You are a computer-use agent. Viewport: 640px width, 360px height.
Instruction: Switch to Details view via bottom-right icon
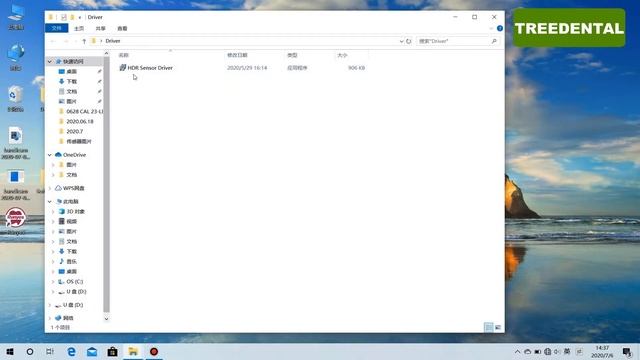point(489,327)
